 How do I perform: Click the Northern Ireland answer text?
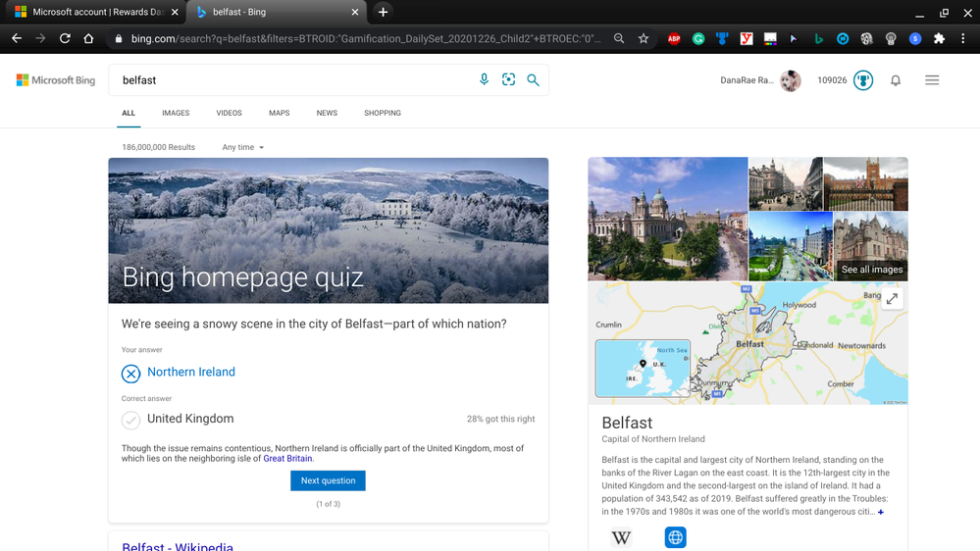pyautogui.click(x=191, y=372)
